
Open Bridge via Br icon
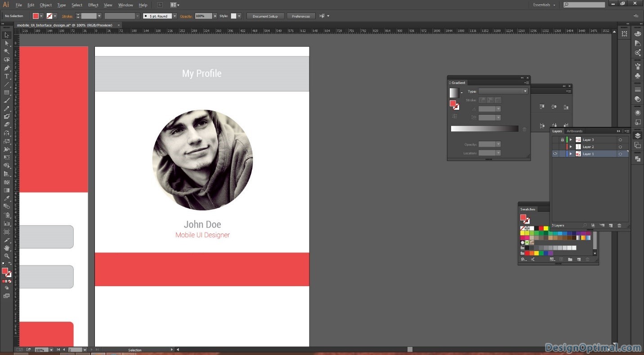(160, 5)
